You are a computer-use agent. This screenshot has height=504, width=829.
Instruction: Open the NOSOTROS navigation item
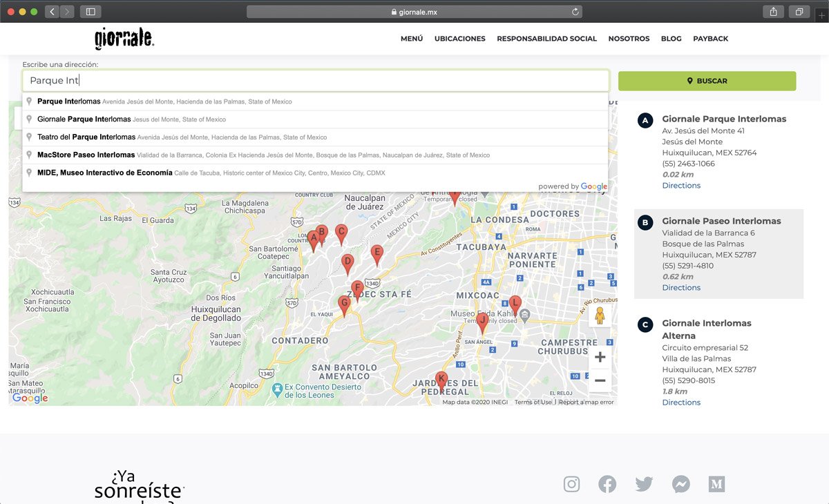629,39
